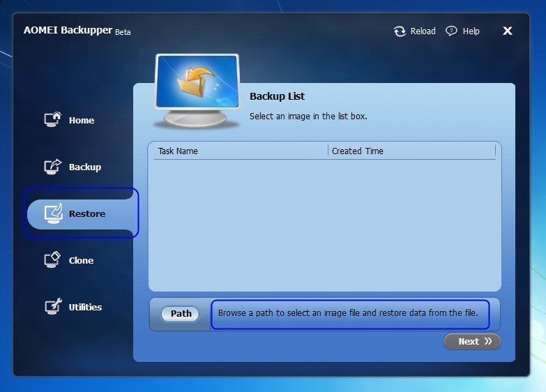This screenshot has height=392, width=546.
Task: Click the Help speech bubble icon
Action: pos(451,31)
